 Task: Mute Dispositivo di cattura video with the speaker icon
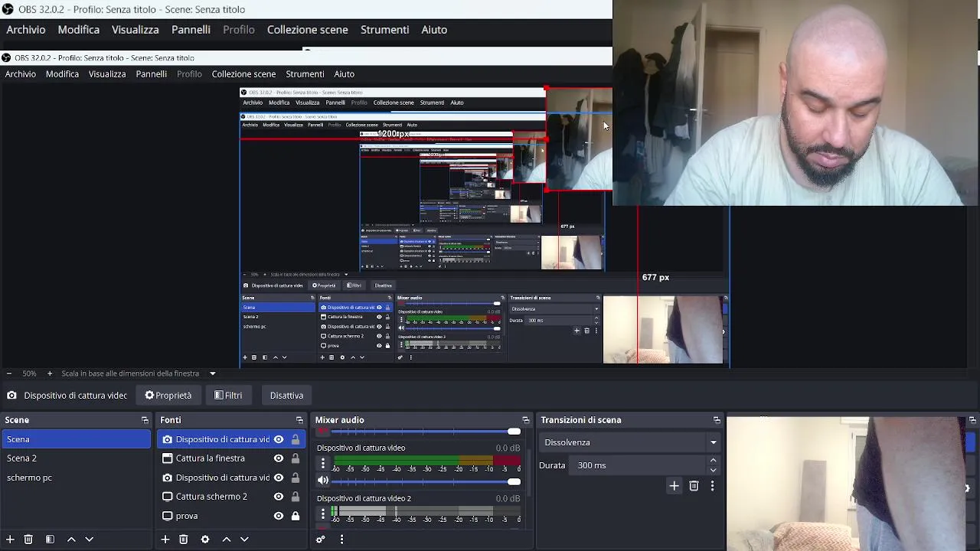coord(323,481)
